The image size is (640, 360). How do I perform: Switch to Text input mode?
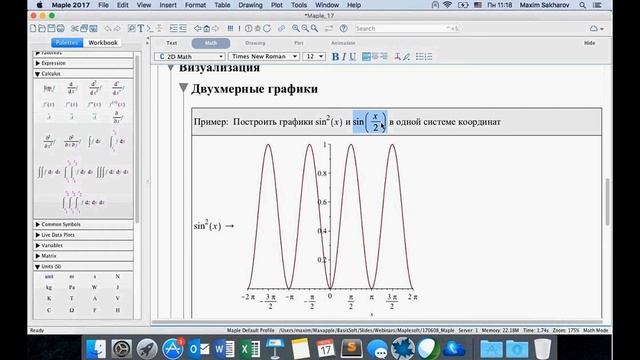(171, 43)
